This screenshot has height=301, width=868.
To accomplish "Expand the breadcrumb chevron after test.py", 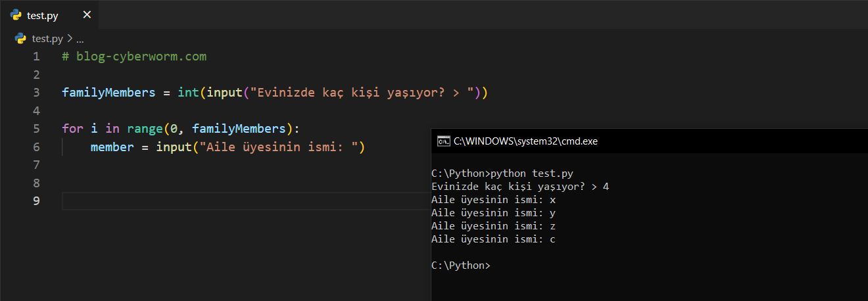I will coord(70,39).
